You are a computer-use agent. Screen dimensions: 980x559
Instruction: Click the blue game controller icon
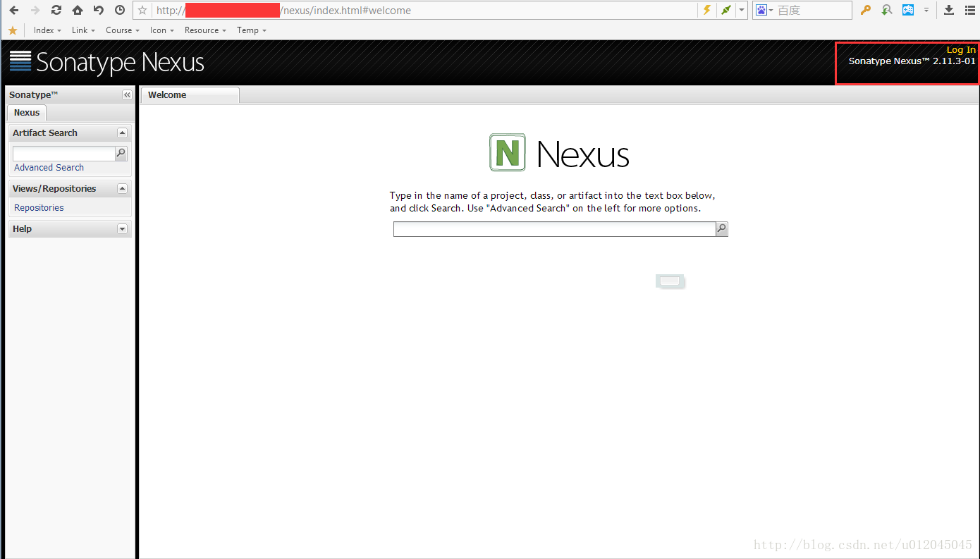[908, 10]
